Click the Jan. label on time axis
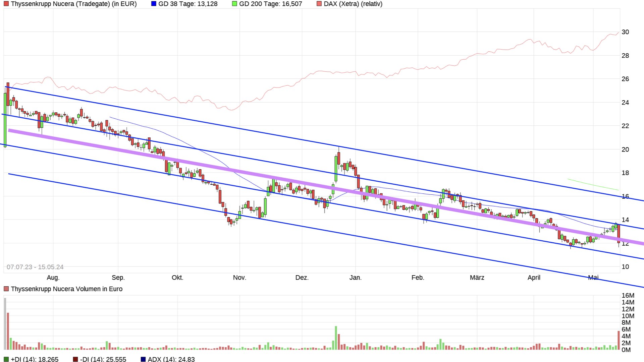 [x=355, y=278]
